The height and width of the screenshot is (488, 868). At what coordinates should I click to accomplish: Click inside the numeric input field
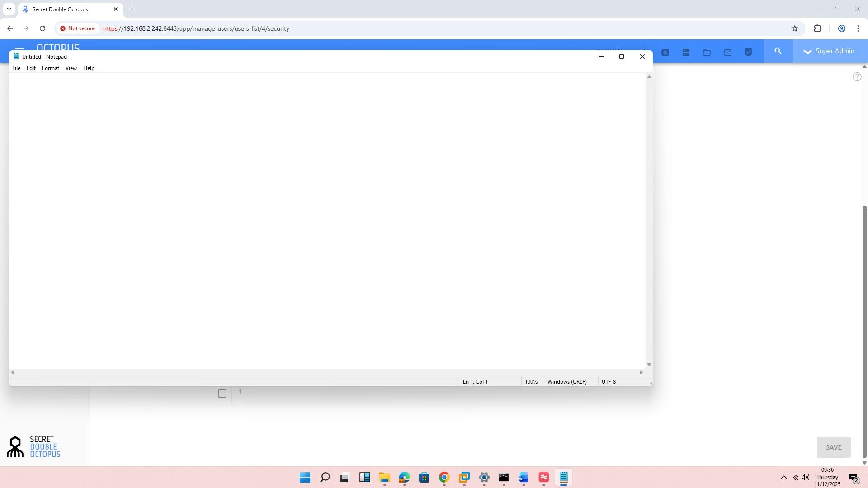[313, 394]
